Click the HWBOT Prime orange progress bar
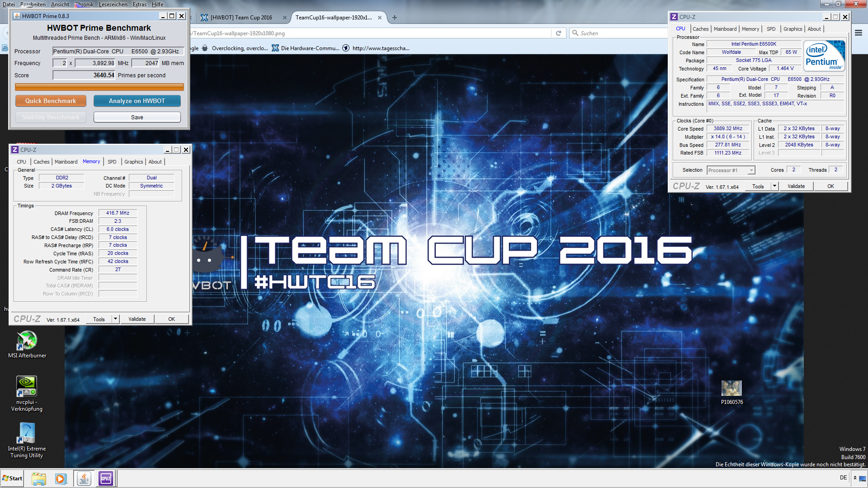Viewport: 868px width, 488px height. point(99,87)
